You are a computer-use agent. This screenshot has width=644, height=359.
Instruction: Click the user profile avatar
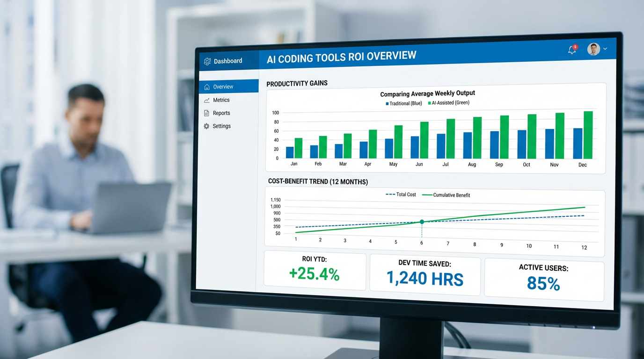(x=593, y=49)
